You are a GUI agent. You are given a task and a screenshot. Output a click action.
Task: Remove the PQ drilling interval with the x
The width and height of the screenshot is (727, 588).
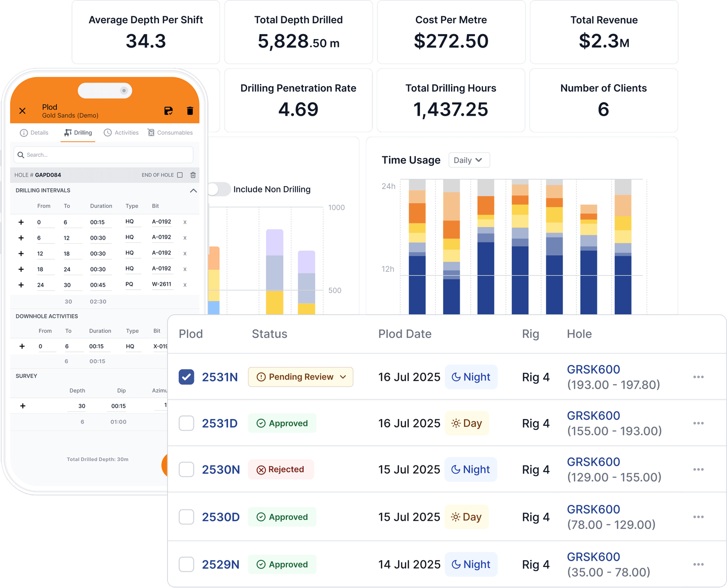coord(185,285)
